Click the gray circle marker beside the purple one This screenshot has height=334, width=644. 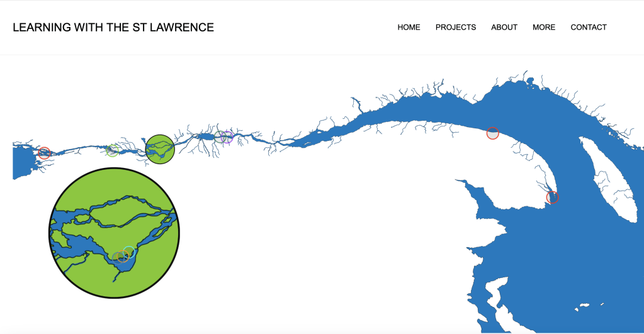coord(220,137)
